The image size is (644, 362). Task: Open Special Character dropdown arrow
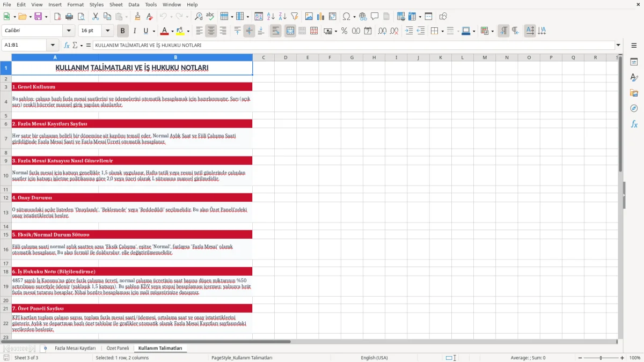[x=354, y=17]
